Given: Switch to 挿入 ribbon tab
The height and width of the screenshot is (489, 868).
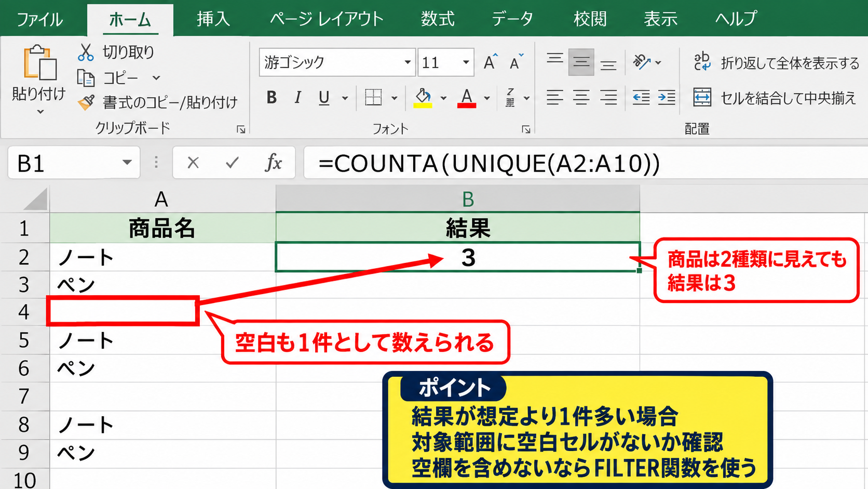Looking at the screenshot, I should pos(213,19).
